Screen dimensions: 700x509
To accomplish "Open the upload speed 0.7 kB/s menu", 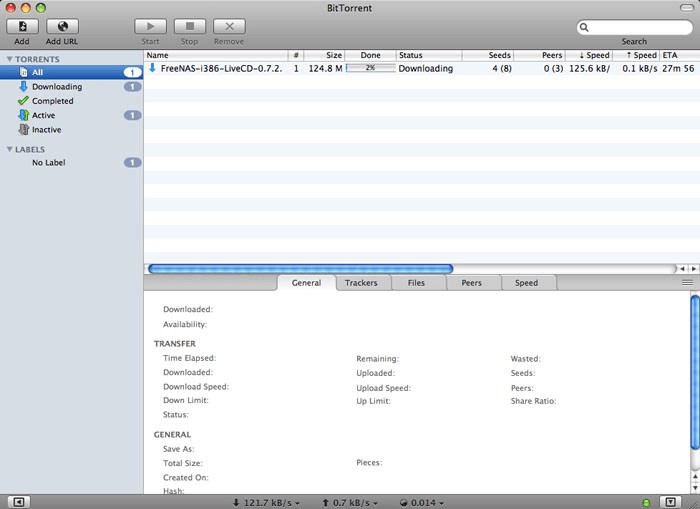I will pyautogui.click(x=350, y=503).
